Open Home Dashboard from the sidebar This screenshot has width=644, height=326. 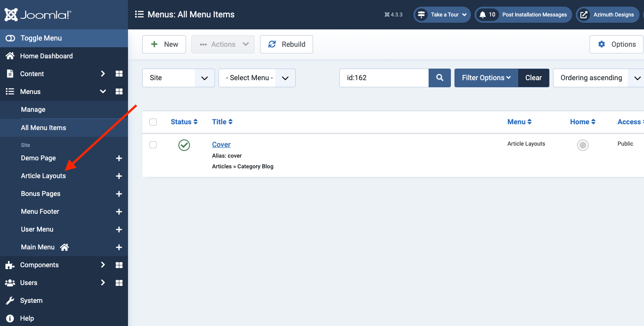click(x=46, y=56)
